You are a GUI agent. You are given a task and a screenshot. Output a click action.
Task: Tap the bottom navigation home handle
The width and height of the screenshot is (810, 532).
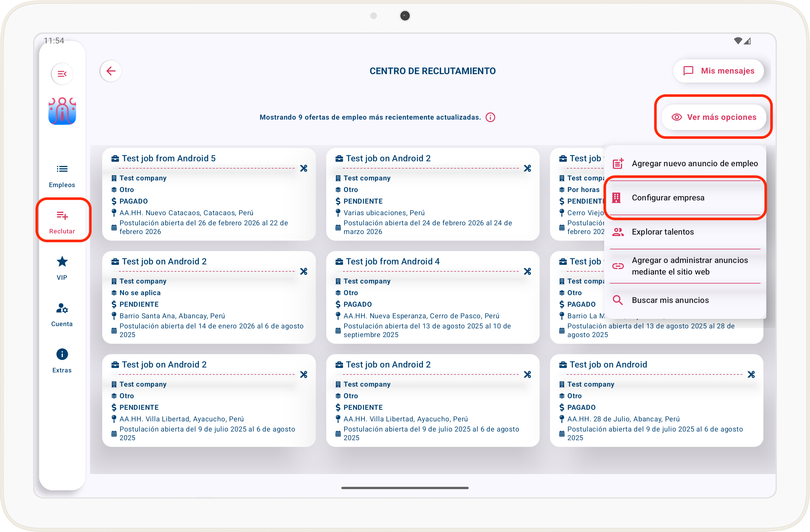click(x=405, y=488)
